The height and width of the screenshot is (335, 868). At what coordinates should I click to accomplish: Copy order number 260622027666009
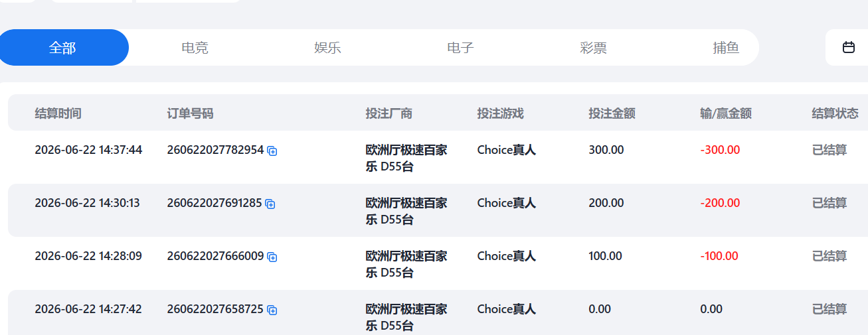coord(272,257)
